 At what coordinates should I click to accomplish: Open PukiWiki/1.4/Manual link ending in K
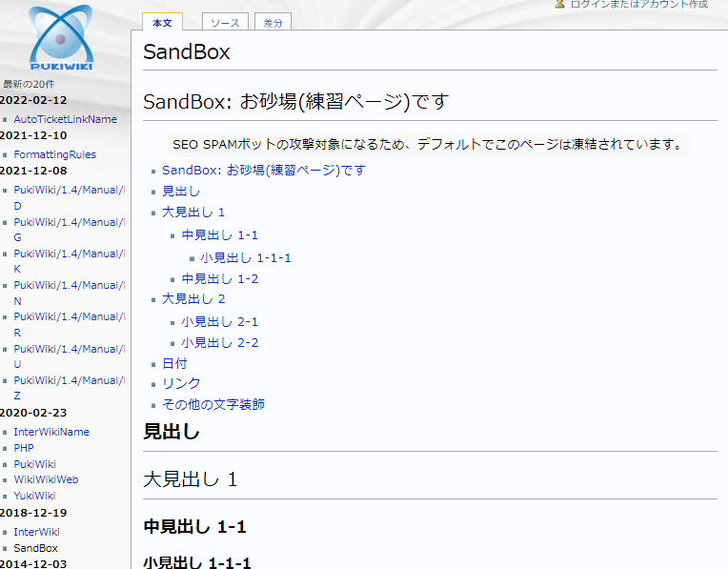[x=70, y=261]
